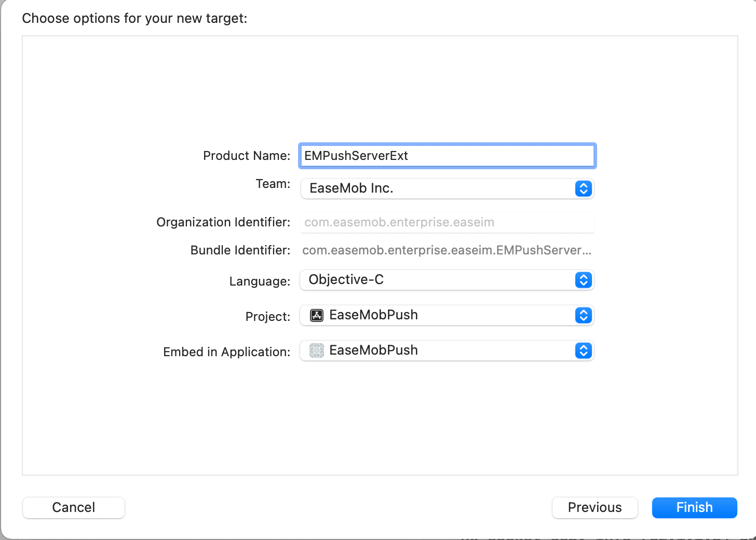
Task: Click Finish to create the target
Action: point(695,507)
